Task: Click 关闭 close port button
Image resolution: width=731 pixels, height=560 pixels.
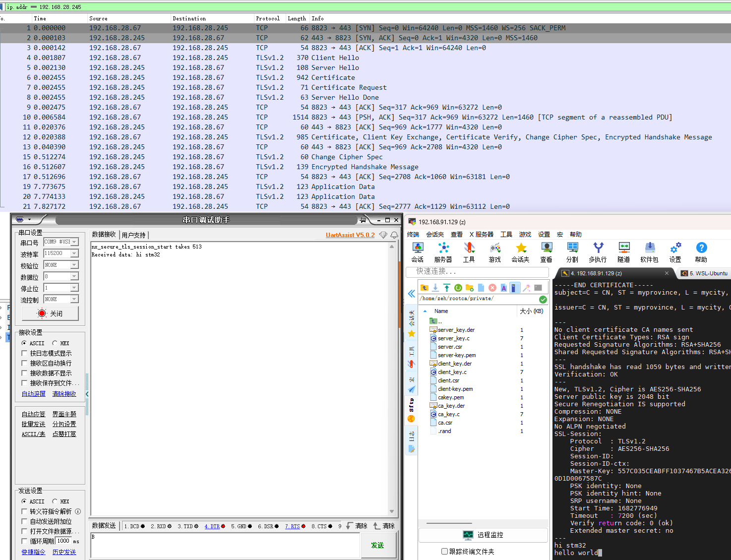Action: [50, 313]
